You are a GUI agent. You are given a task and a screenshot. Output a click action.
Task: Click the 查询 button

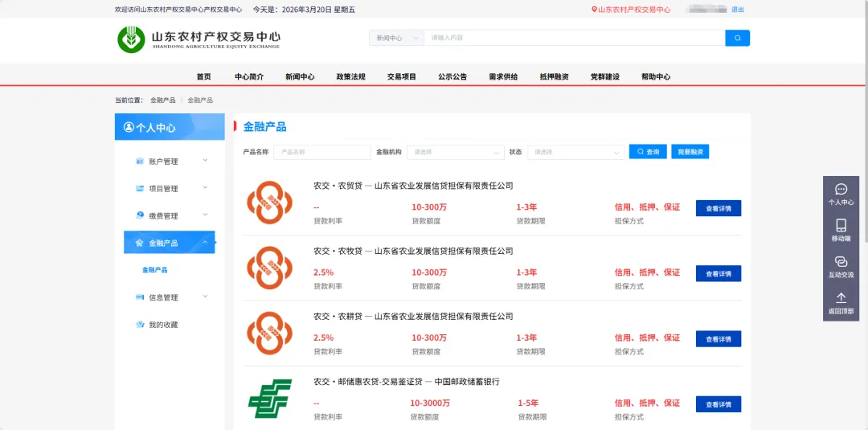pyautogui.click(x=649, y=152)
